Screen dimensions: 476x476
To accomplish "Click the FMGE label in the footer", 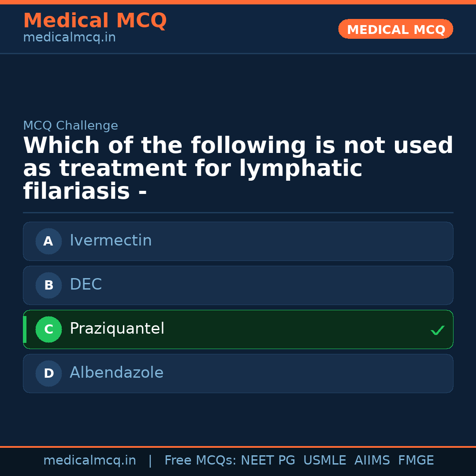I will click(x=416, y=460).
